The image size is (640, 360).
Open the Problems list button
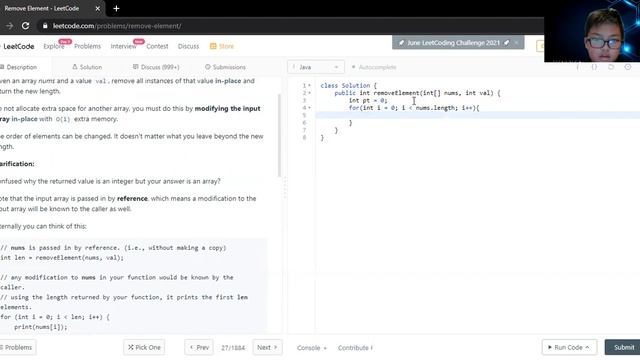(18, 347)
